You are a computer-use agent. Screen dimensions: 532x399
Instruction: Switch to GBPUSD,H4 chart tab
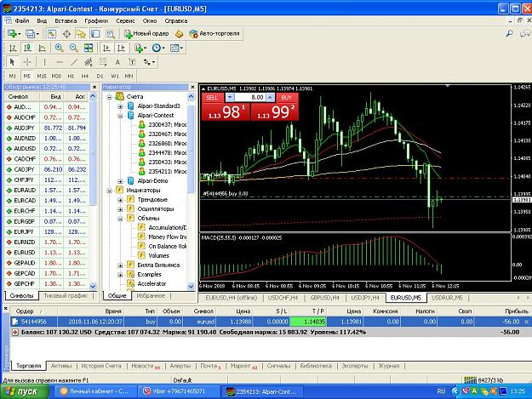click(324, 298)
